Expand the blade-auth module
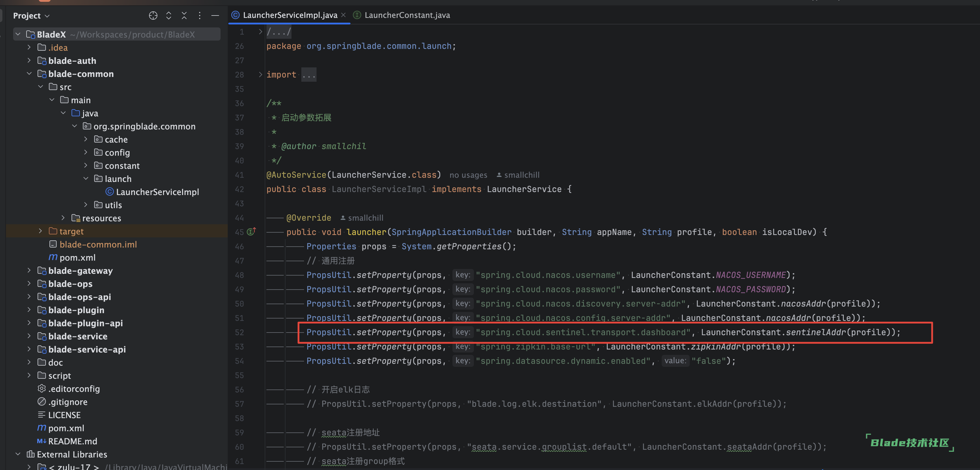 coord(29,61)
